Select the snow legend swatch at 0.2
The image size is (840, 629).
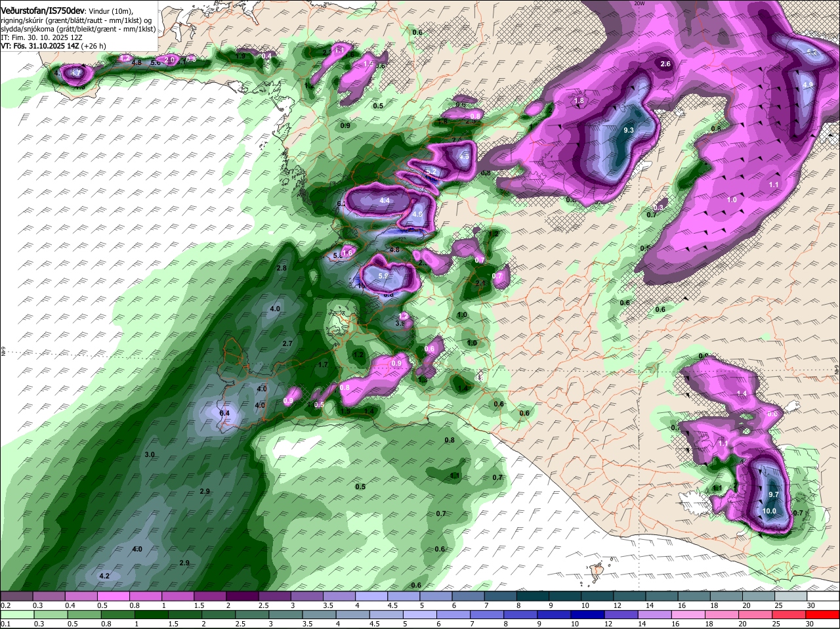click(x=16, y=596)
